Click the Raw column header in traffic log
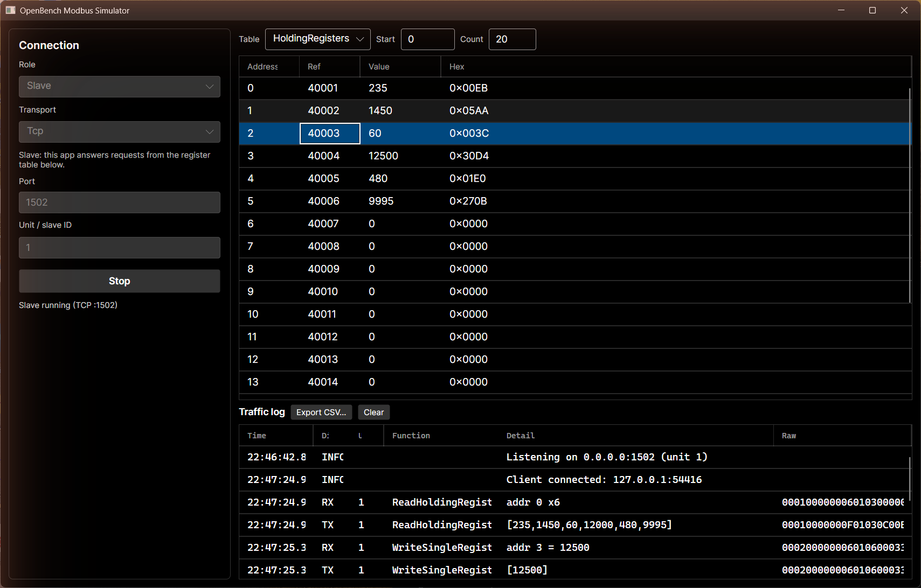The width and height of the screenshot is (921, 588). [842, 436]
